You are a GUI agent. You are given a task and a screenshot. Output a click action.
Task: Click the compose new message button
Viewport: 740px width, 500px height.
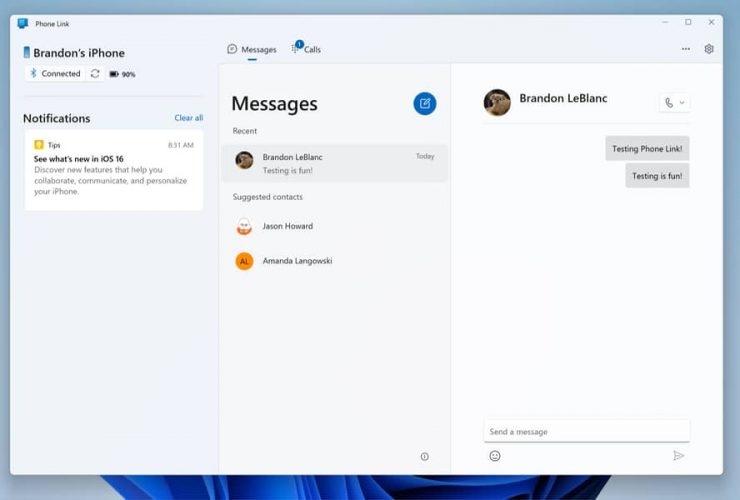425,103
